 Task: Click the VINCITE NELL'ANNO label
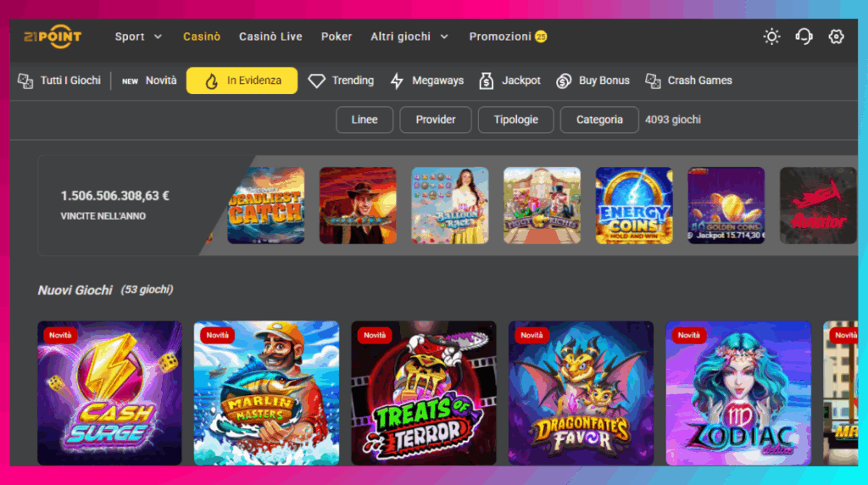coord(103,216)
